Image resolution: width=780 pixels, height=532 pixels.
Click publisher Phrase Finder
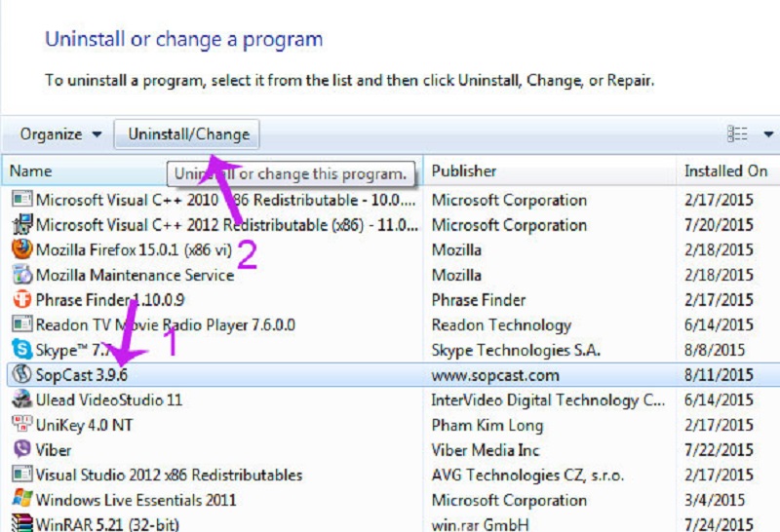pos(479,300)
